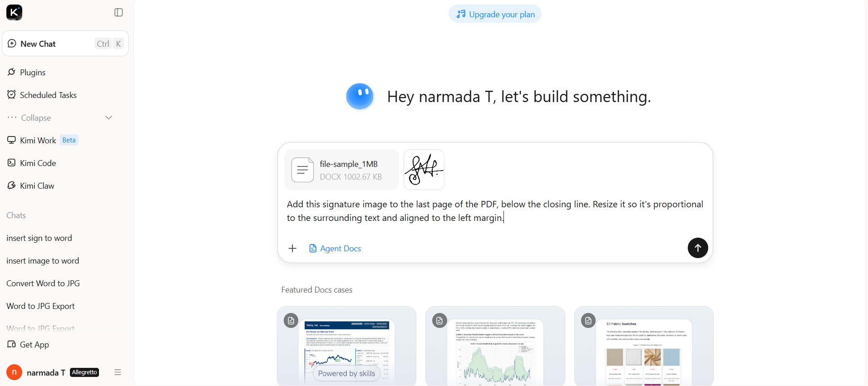
Task: Start a New Chat
Action: click(65, 44)
